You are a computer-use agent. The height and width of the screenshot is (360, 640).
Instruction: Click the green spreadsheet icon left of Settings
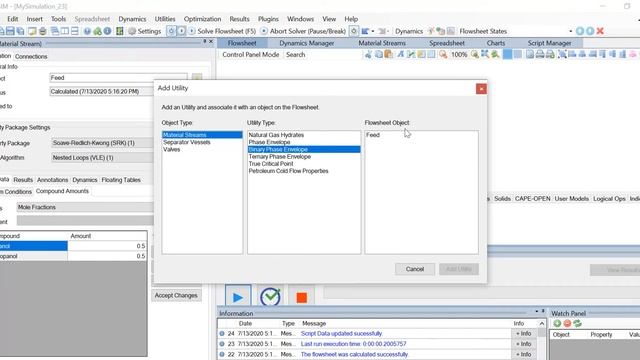point(120,31)
